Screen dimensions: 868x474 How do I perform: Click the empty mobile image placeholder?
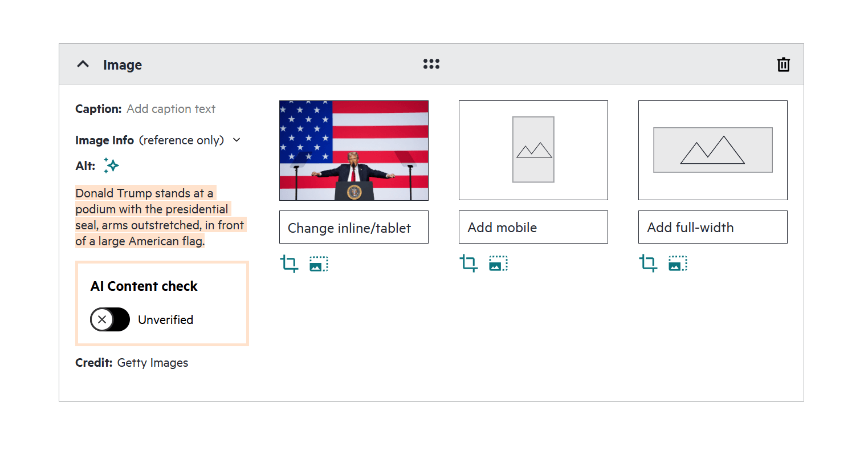[533, 150]
